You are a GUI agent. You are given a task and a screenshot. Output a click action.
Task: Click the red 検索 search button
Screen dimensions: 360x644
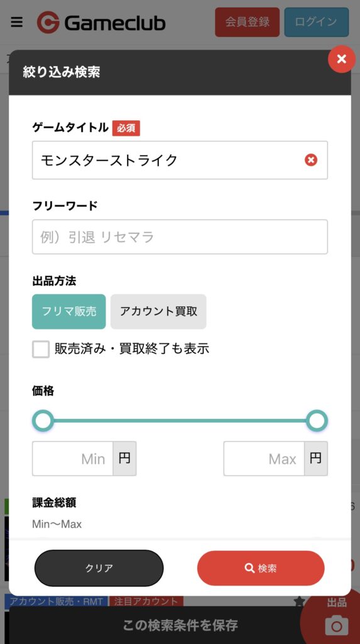click(x=261, y=569)
